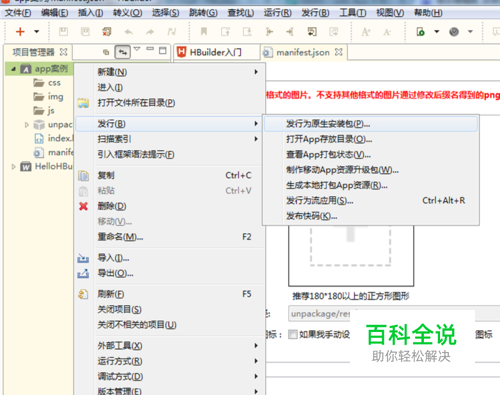The height and width of the screenshot is (395, 500).
Task: Click the app icon preview box
Action: click(351, 256)
